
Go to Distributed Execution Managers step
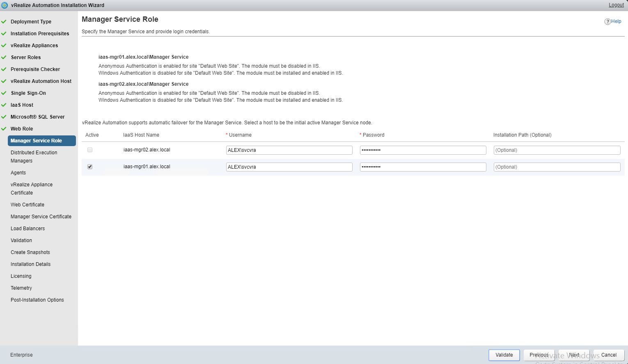[x=34, y=157]
